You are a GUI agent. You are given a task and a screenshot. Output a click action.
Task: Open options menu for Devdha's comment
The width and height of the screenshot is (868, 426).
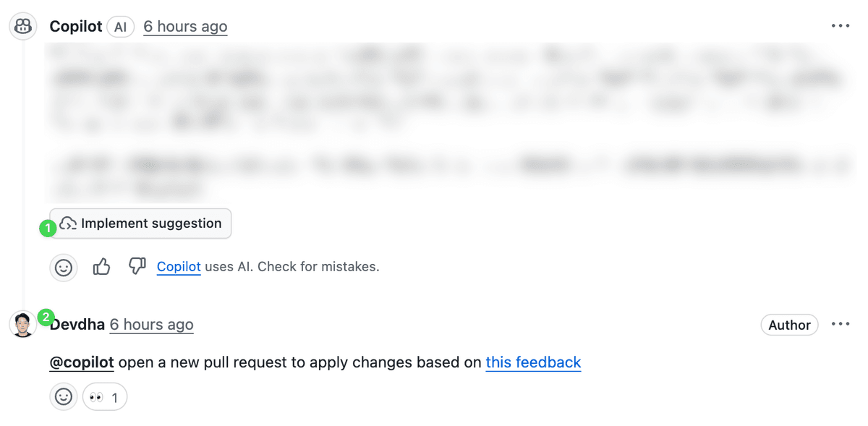(841, 324)
